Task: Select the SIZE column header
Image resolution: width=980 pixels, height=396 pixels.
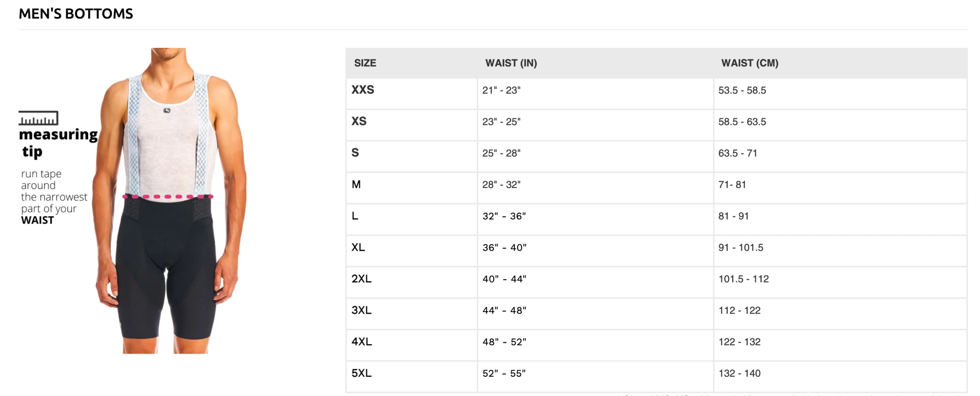Action: point(365,63)
